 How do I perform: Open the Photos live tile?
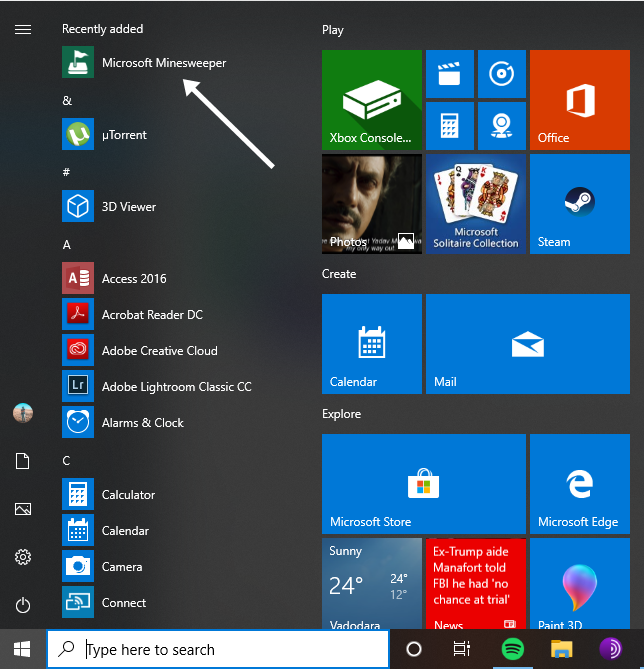tap(372, 204)
